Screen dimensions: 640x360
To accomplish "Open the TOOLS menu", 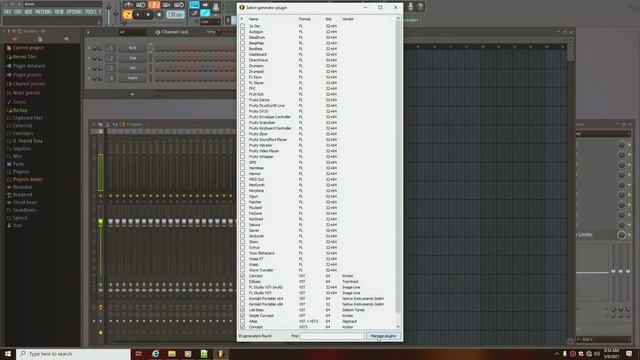I will pyautogui.click(x=91, y=12).
